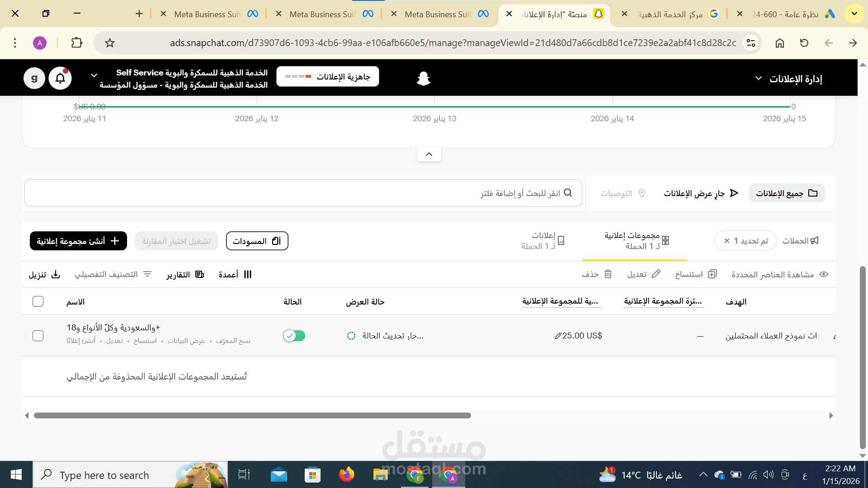The image size is (868, 488).
Task: Tick the select-all checkbox in the table header
Action: [x=38, y=301]
